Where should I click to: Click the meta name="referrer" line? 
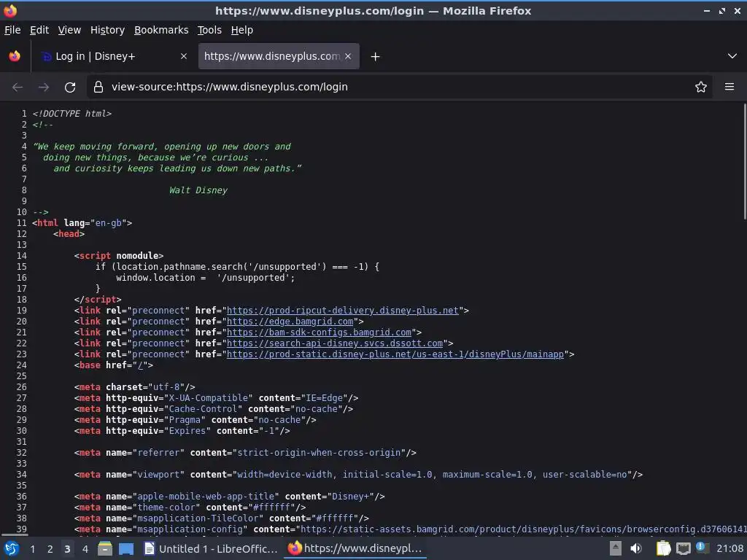click(245, 453)
